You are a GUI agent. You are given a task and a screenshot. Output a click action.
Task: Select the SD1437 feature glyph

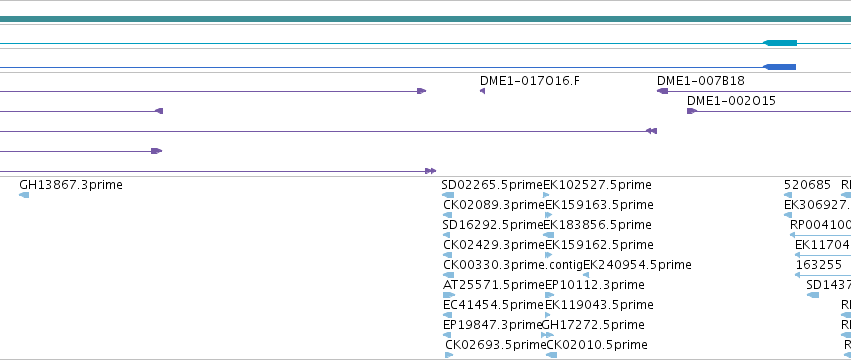(x=813, y=295)
